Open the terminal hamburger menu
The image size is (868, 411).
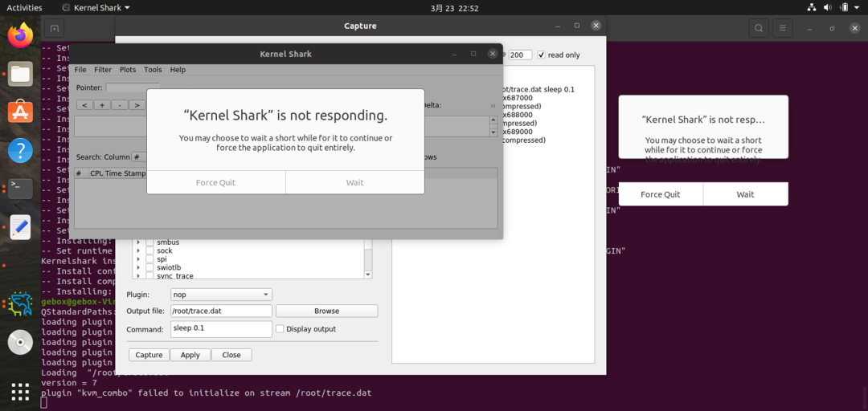point(782,27)
